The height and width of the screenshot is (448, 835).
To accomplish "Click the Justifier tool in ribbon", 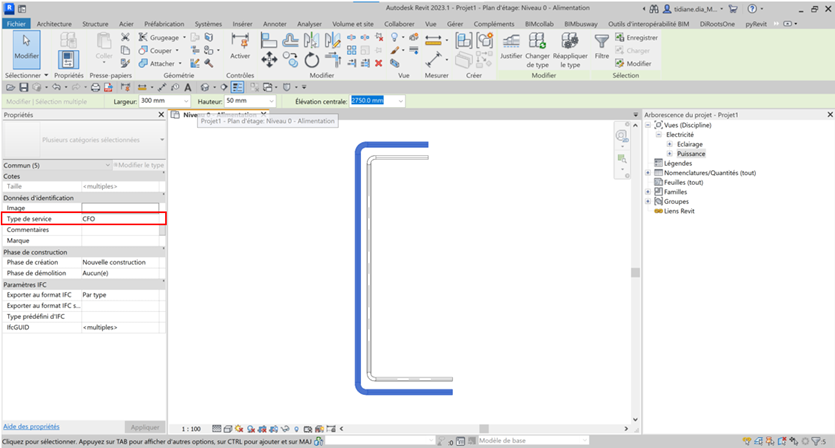I will (x=511, y=42).
